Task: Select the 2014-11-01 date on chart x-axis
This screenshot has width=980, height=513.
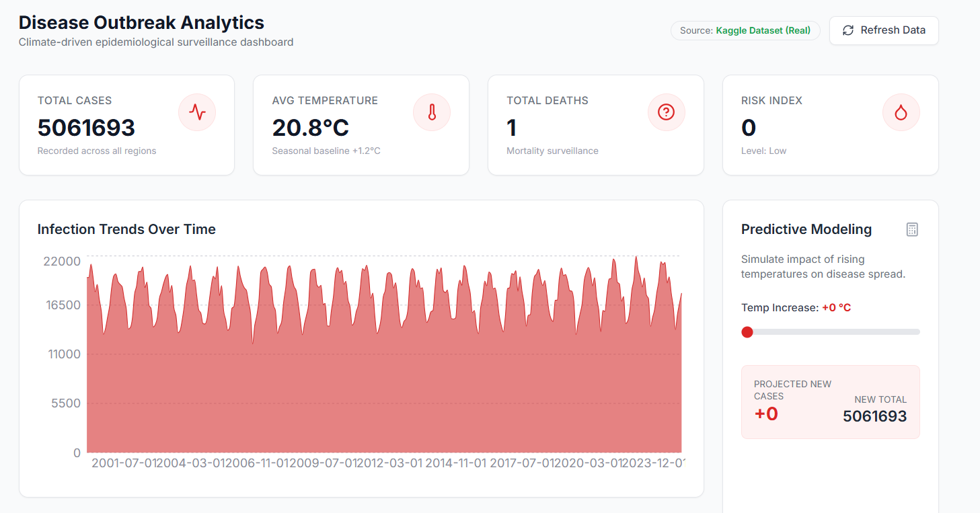Action: 455,463
